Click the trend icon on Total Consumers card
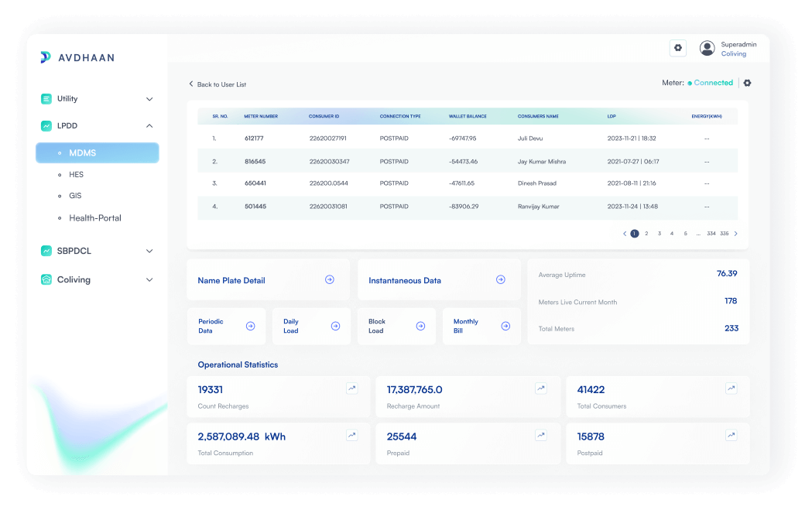Viewport: 812px width, 510px height. click(x=731, y=388)
